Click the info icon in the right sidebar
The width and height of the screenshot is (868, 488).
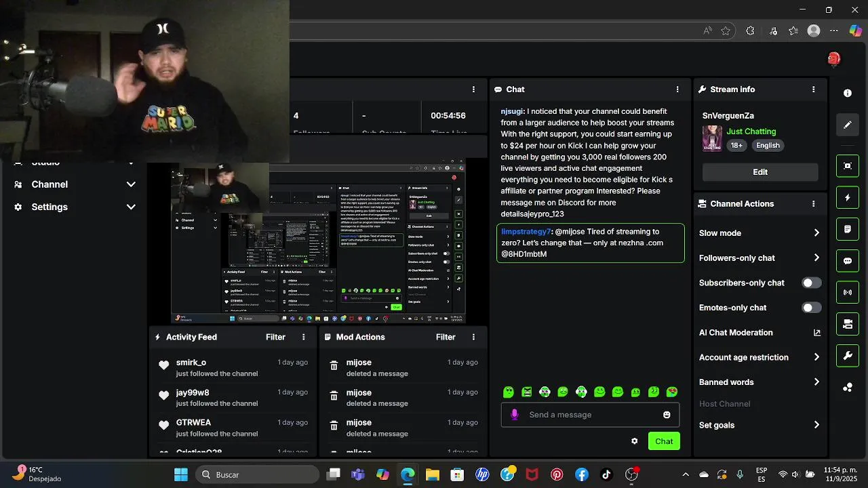coord(848,94)
